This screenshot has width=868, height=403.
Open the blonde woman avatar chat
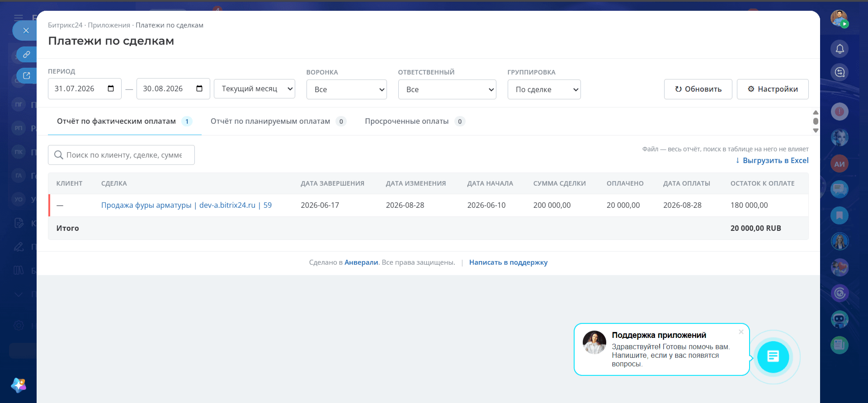840,241
